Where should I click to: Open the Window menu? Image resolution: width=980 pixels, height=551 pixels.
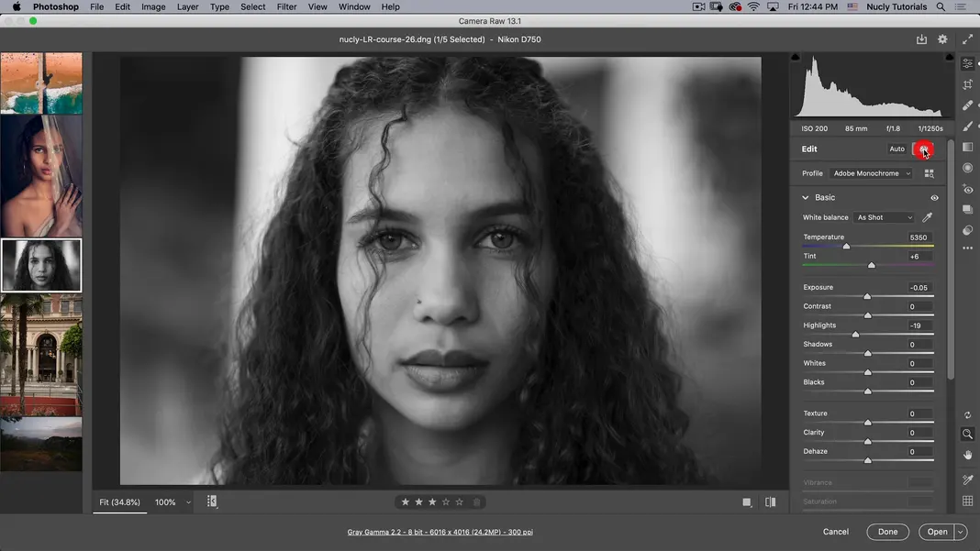[354, 6]
